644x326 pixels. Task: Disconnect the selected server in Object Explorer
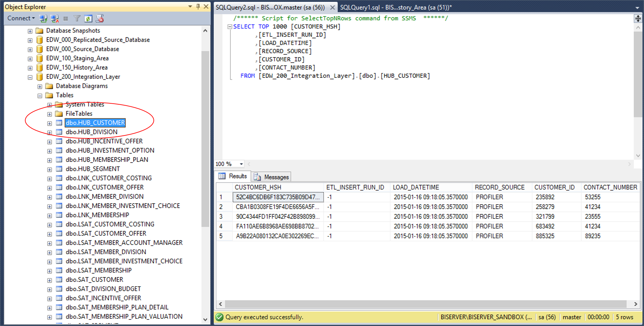coord(54,18)
